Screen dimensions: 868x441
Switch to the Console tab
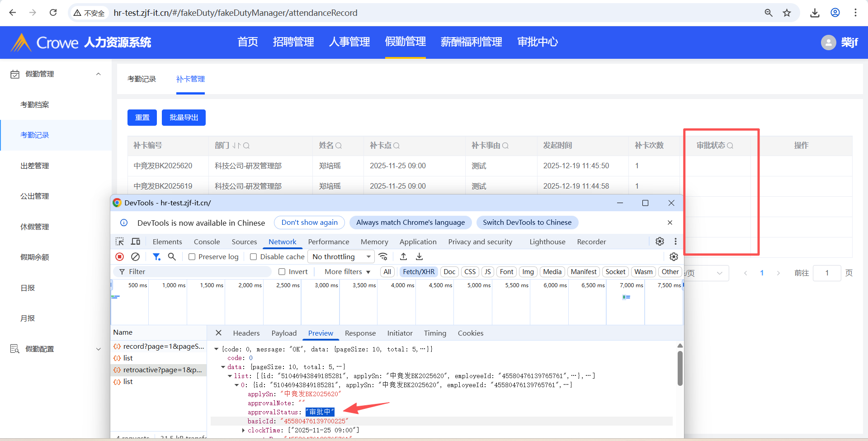(207, 242)
